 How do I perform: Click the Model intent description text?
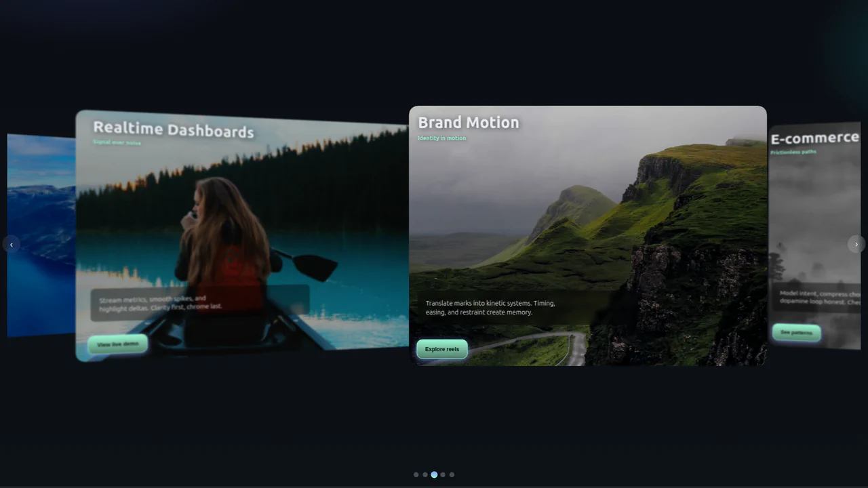point(820,298)
